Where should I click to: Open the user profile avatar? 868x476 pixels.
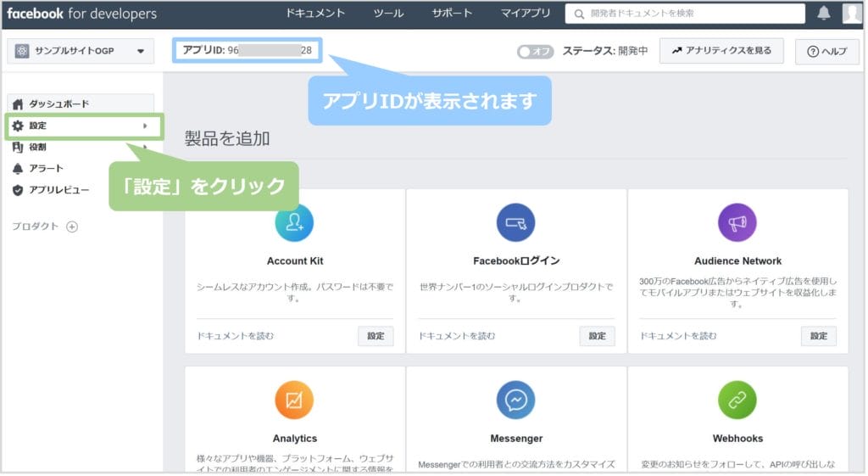(853, 13)
